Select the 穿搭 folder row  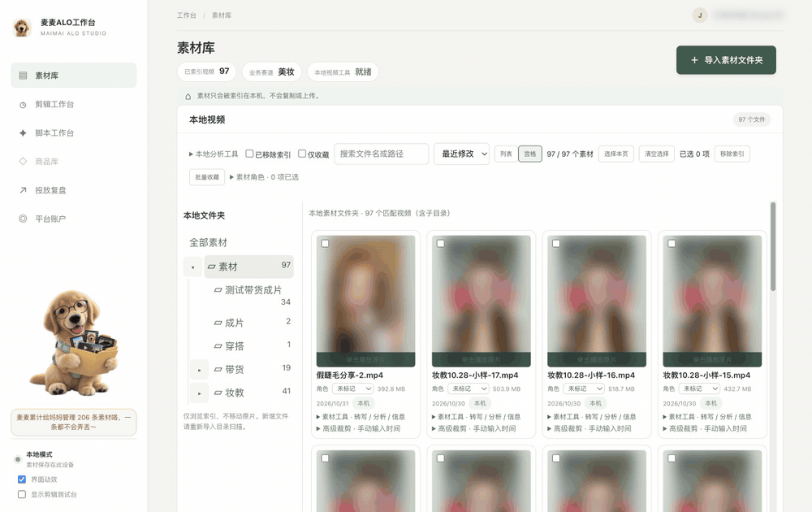(x=251, y=346)
